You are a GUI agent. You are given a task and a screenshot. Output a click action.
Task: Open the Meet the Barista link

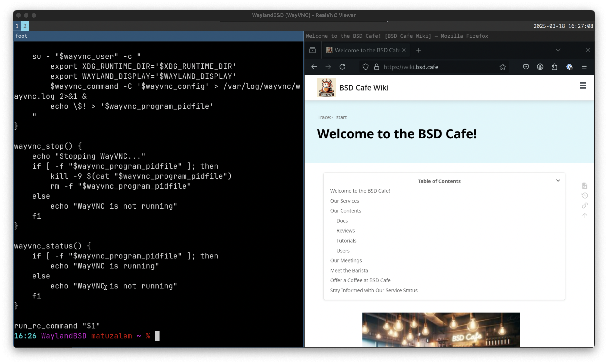pos(349,270)
